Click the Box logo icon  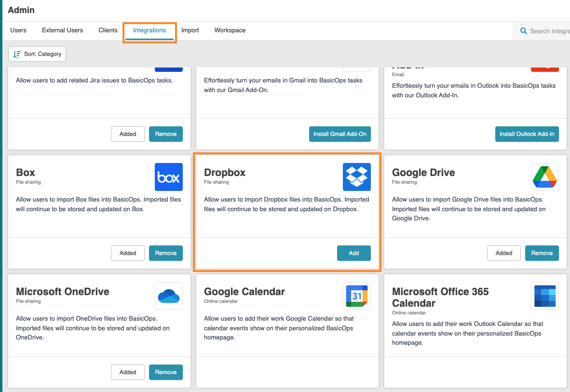click(x=168, y=177)
